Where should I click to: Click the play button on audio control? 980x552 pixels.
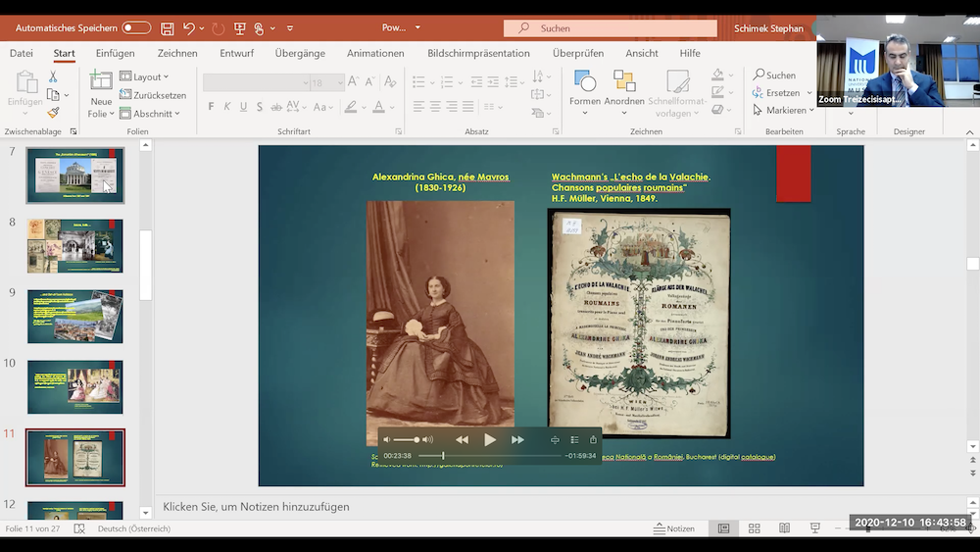click(490, 439)
